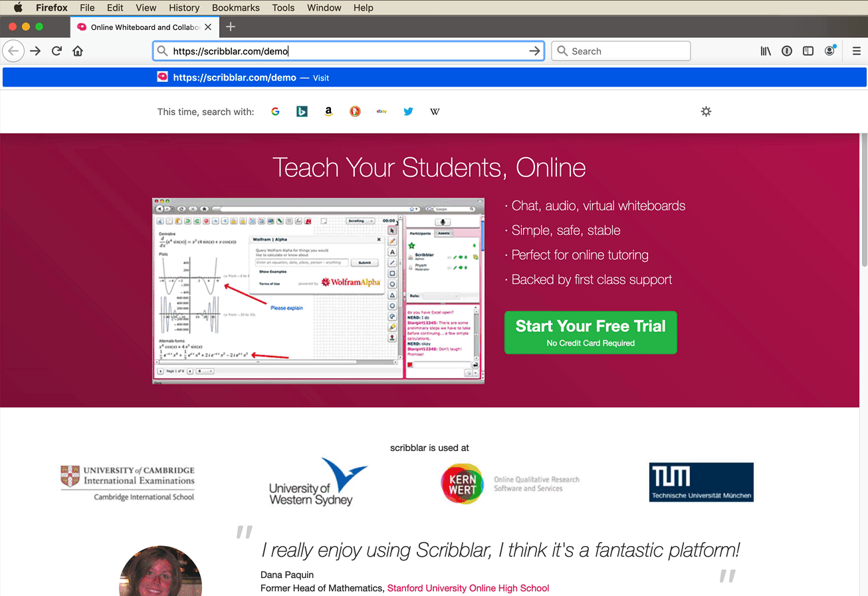This screenshot has width=868, height=596.
Task: Search this time with eBay
Action: [x=381, y=112]
